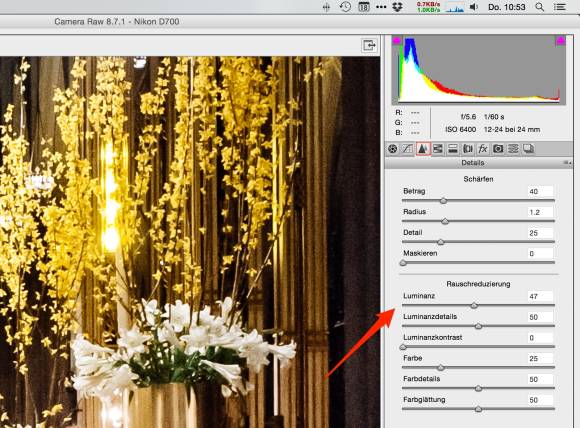Click the Betrag value field
Screen dimensions: 580x428
[540, 191]
